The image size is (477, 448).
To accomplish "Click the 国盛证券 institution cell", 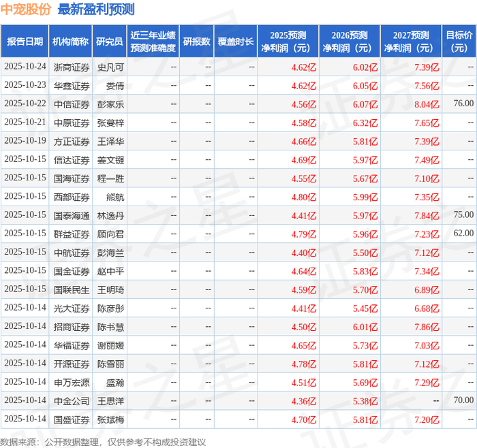I will pos(72,419).
